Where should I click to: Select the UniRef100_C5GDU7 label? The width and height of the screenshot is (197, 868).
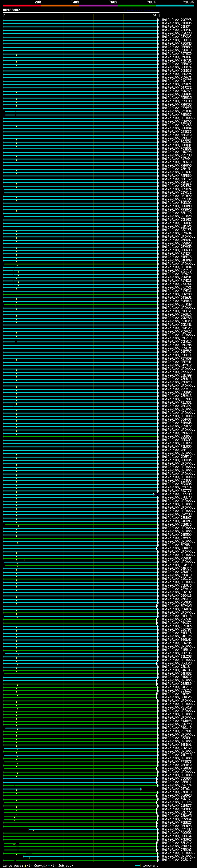177,57
